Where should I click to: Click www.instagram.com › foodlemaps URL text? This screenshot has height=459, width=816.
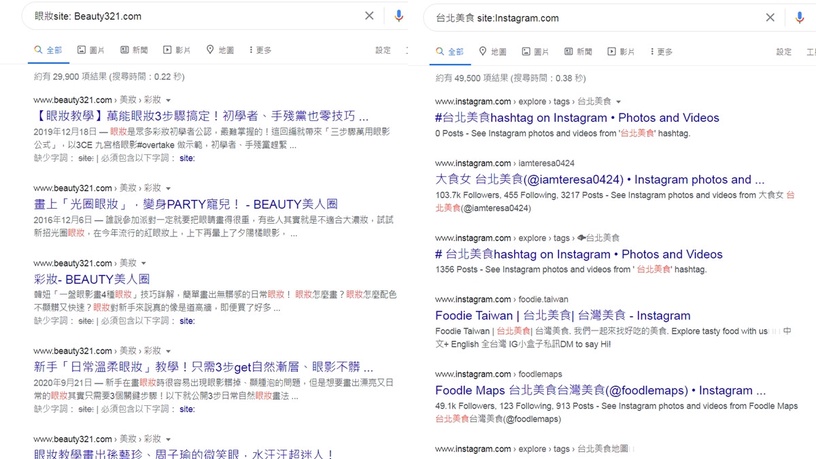(x=499, y=374)
